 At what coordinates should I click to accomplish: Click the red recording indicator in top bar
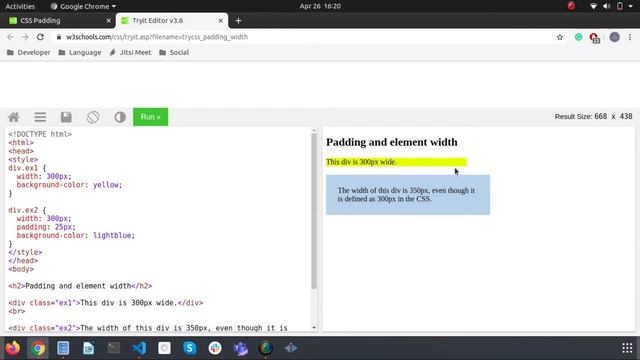[x=571, y=6]
